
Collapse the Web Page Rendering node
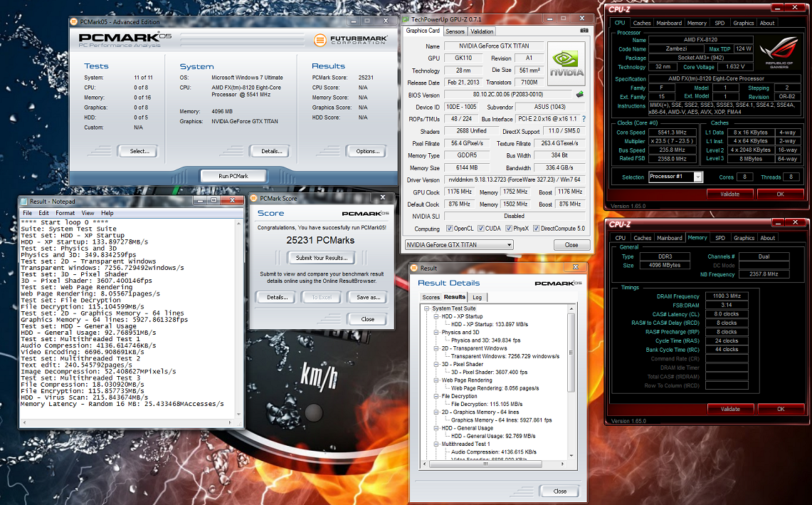click(436, 380)
